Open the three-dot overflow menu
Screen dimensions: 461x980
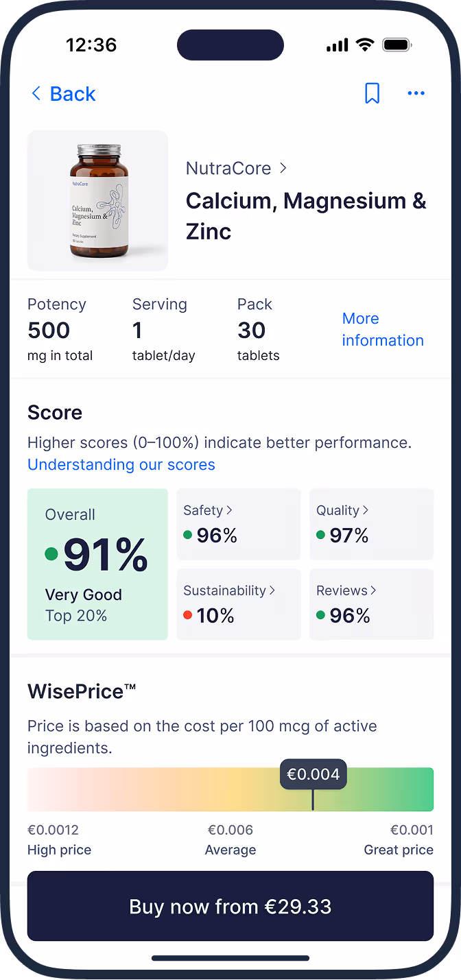[416, 93]
